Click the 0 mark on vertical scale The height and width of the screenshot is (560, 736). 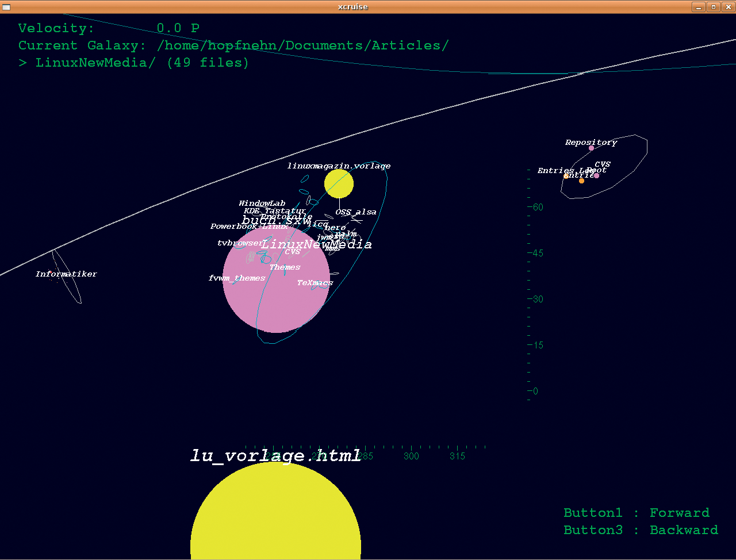[535, 391]
